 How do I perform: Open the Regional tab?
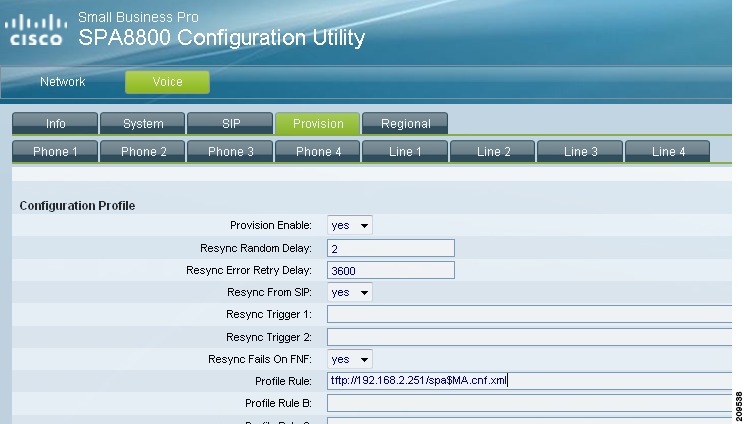405,124
